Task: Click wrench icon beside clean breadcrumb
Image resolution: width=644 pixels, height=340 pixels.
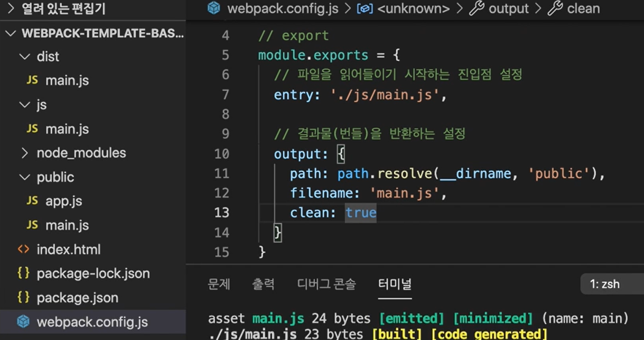Action: point(555,8)
